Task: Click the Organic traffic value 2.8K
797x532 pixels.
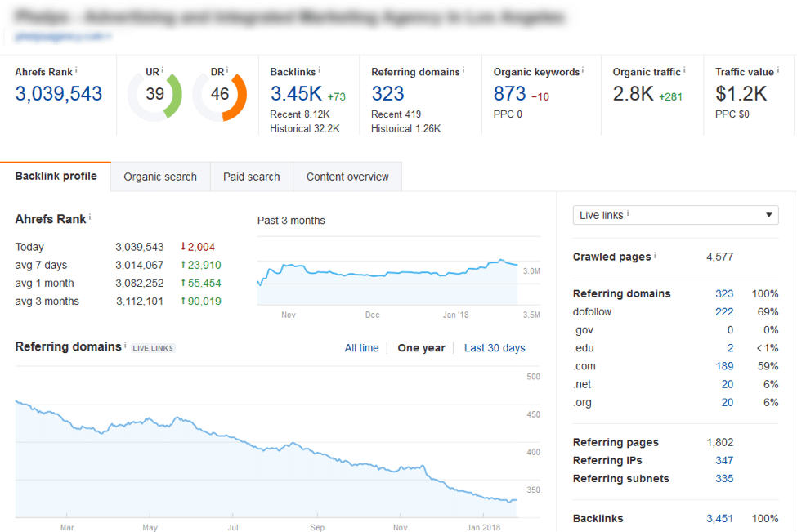Action: [x=633, y=93]
